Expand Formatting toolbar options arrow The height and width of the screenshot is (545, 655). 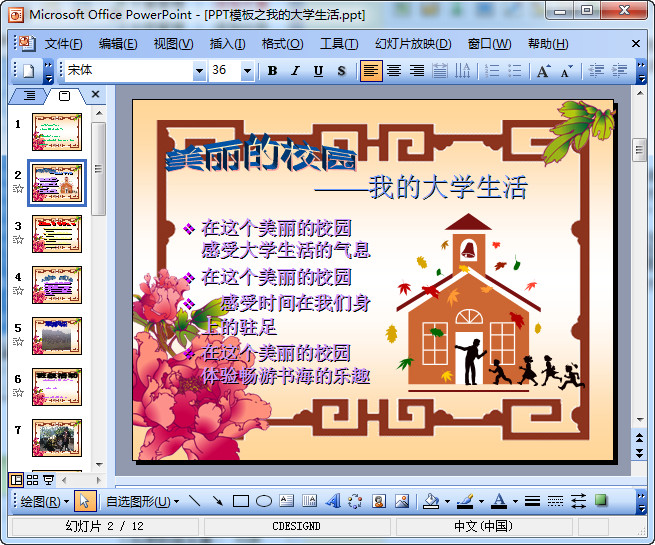pyautogui.click(x=641, y=71)
